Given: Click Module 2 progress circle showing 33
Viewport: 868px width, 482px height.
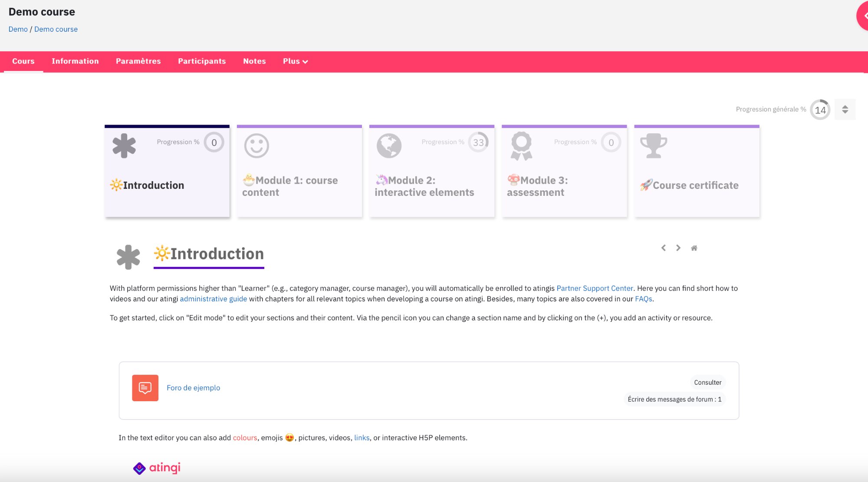Looking at the screenshot, I should (478, 142).
